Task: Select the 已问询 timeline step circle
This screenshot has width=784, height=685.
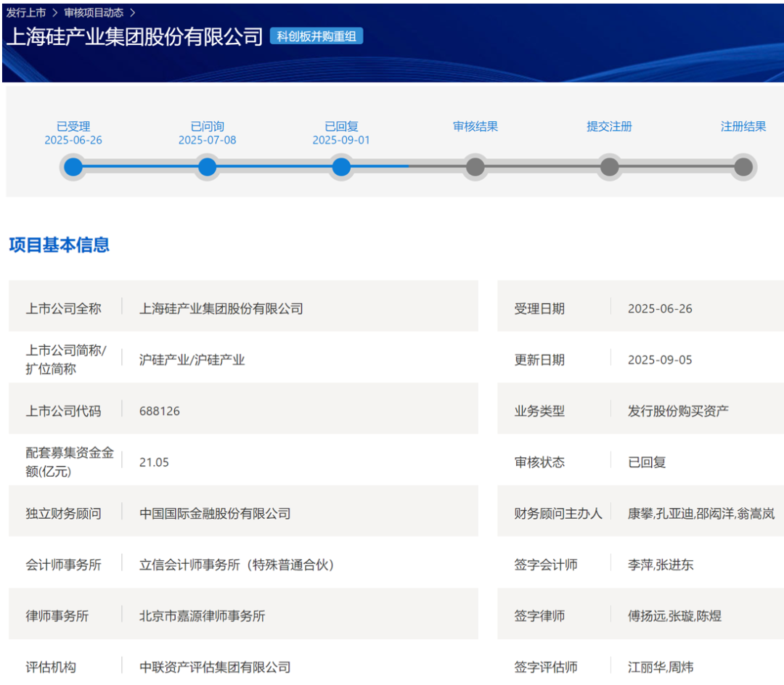Action: coord(208,168)
